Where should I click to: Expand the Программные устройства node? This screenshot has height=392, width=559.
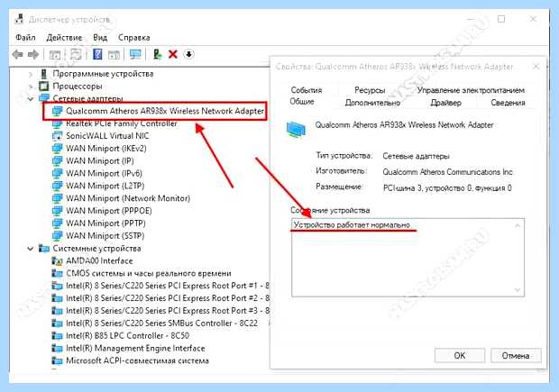click(x=31, y=74)
